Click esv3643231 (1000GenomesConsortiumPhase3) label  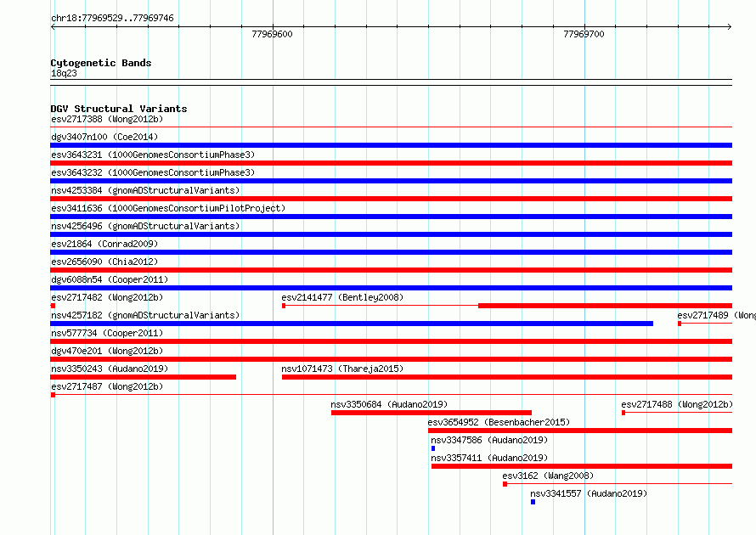[153, 155]
